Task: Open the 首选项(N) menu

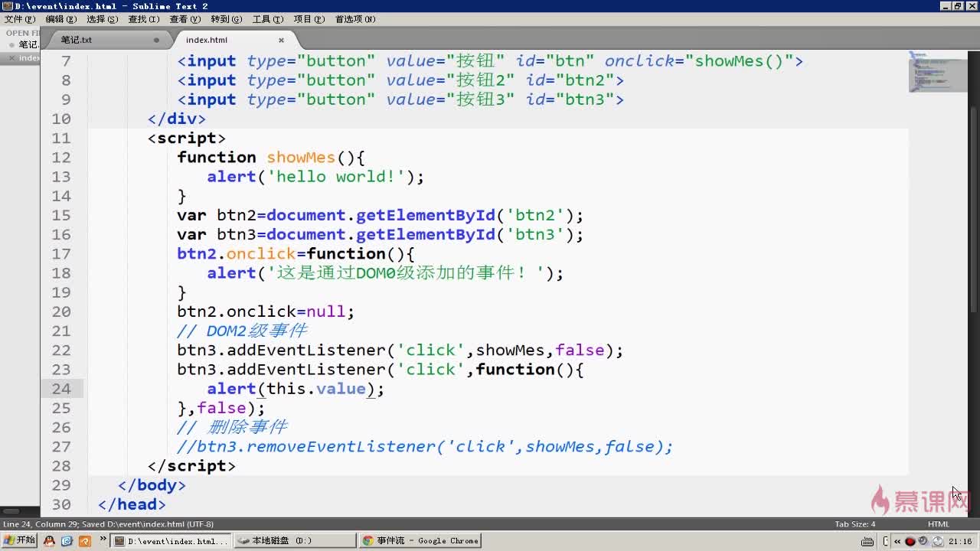Action: [x=355, y=19]
